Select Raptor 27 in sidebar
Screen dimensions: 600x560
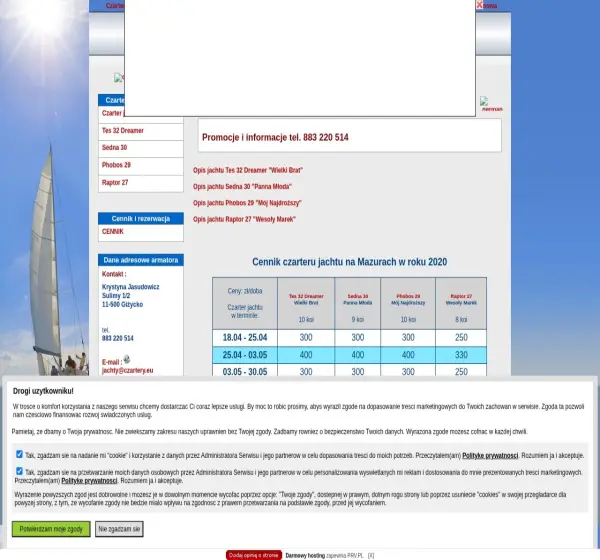(115, 183)
